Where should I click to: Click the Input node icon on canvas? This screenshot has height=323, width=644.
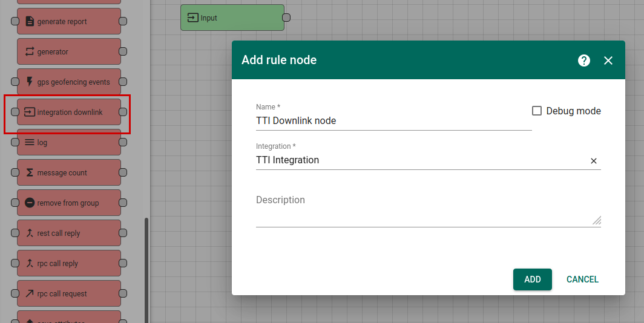pyautogui.click(x=192, y=18)
